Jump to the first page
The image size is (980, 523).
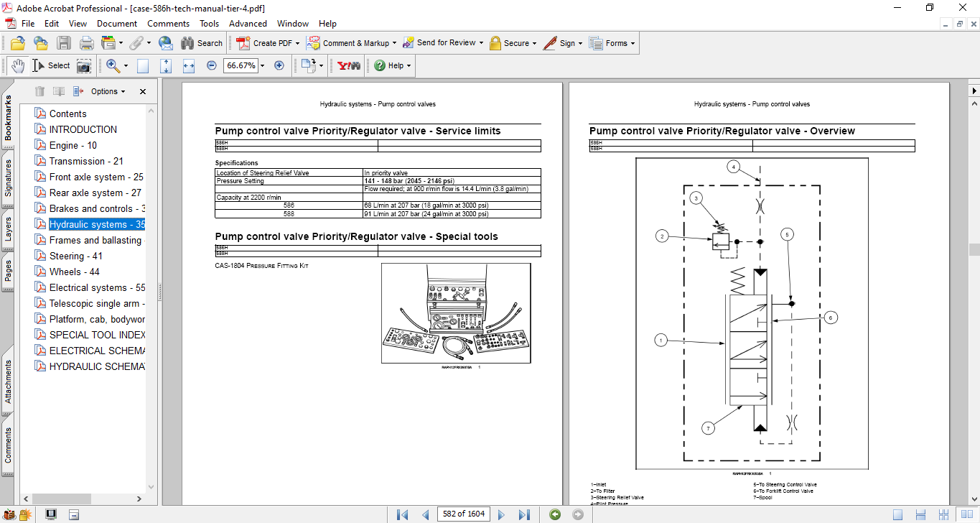click(x=402, y=514)
